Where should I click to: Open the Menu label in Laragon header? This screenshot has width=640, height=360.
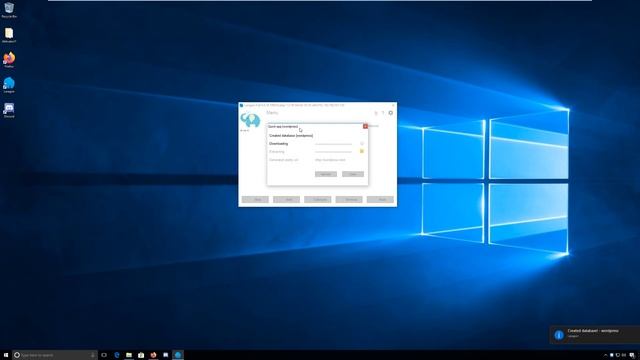tap(272, 113)
